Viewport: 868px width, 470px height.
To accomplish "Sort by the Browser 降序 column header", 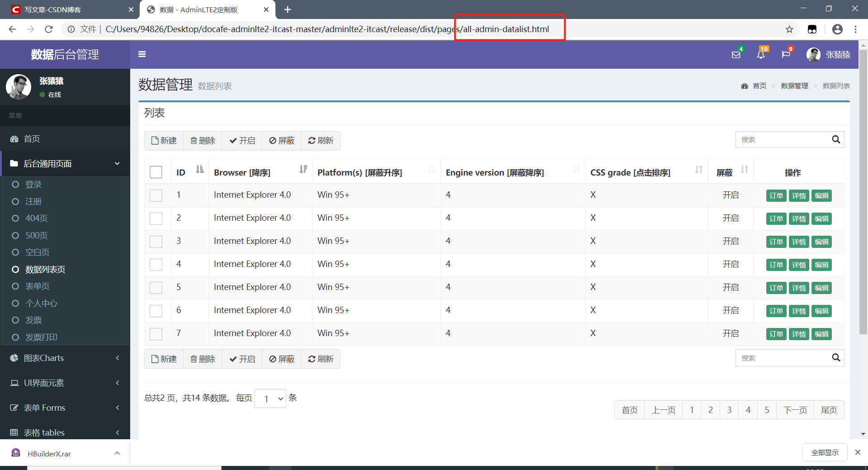I will (x=241, y=172).
